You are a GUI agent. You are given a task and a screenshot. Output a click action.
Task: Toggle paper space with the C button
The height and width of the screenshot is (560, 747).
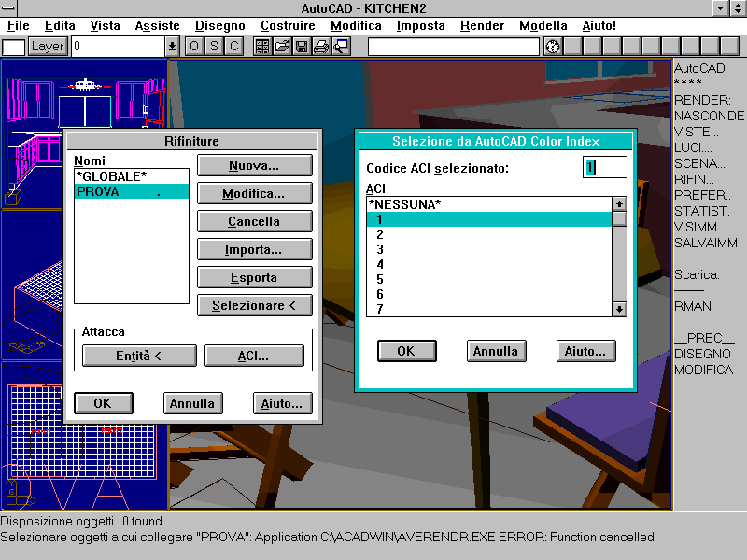234,46
